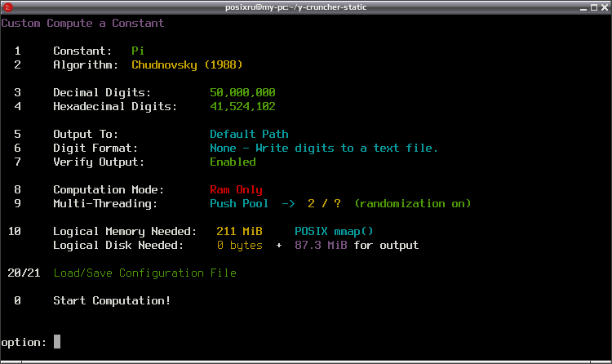
Task: Click 'None - Write digits to a text file.'
Action: tap(324, 149)
